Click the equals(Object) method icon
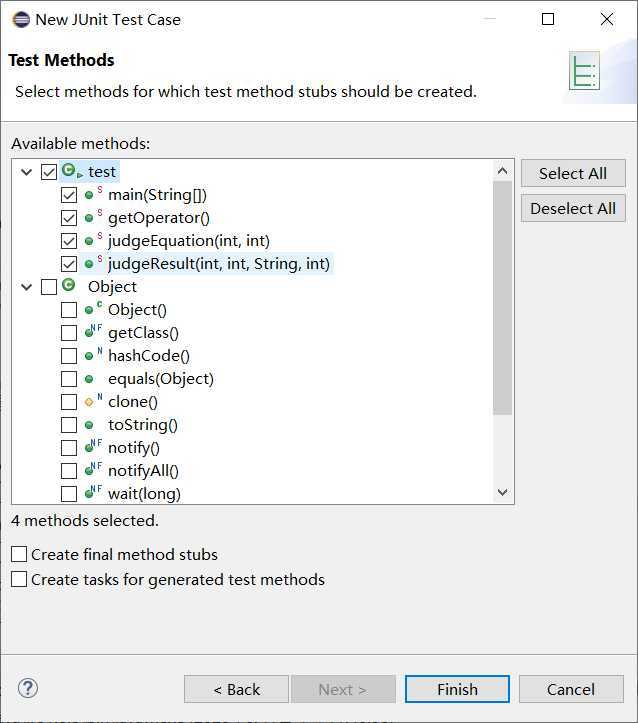638x723 pixels. click(89, 379)
